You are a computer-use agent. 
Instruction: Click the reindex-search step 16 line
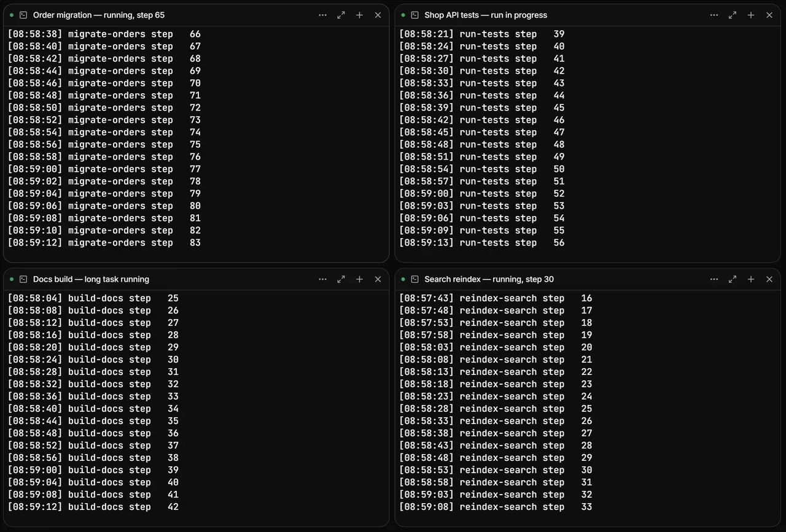tap(496, 299)
